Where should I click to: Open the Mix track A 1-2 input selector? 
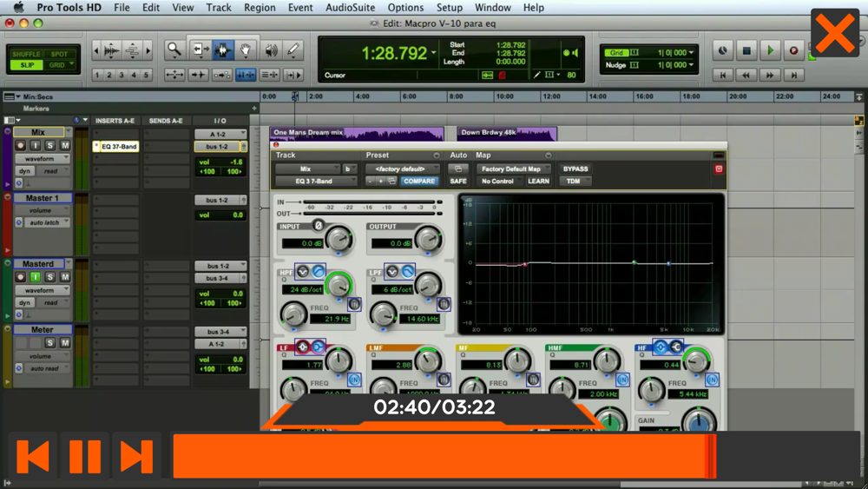click(x=220, y=134)
